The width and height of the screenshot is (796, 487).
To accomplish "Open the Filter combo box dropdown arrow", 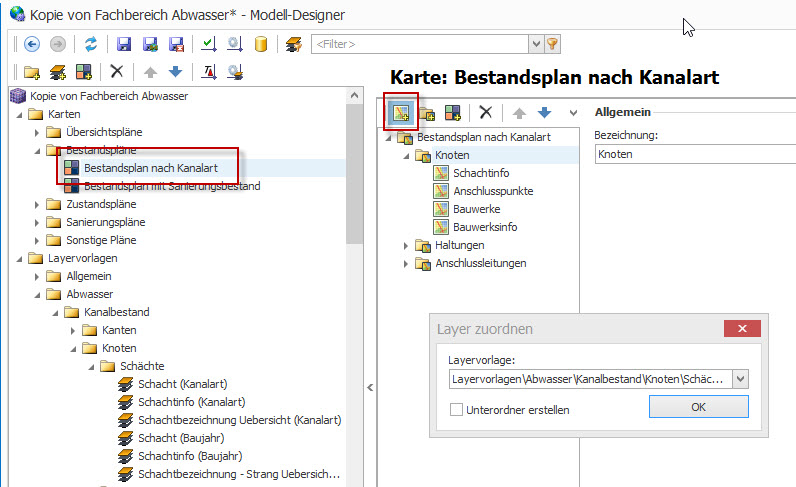I will click(x=536, y=44).
